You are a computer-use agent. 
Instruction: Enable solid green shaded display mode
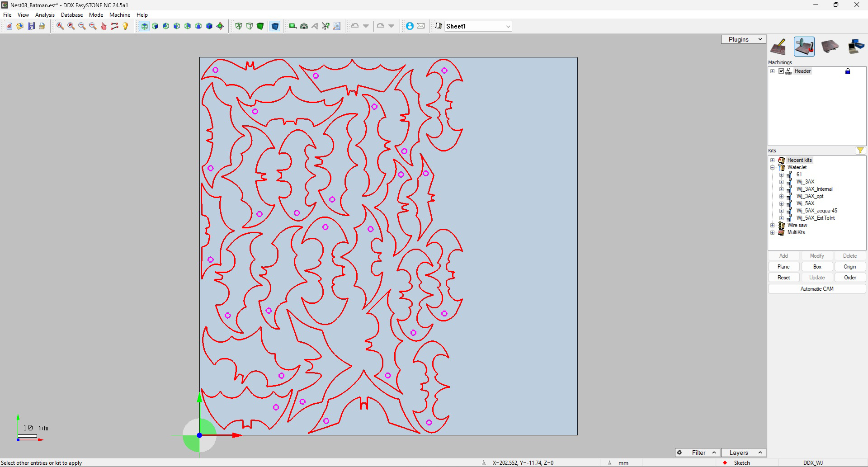[x=260, y=26]
